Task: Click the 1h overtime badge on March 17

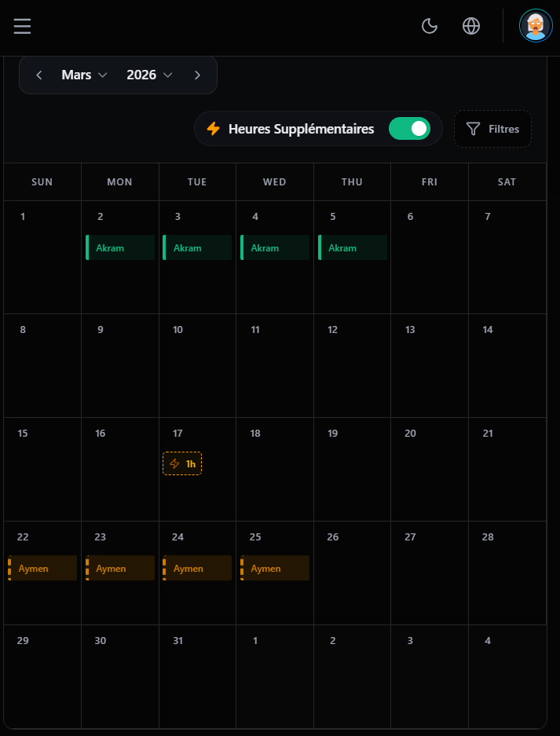Action: click(182, 463)
